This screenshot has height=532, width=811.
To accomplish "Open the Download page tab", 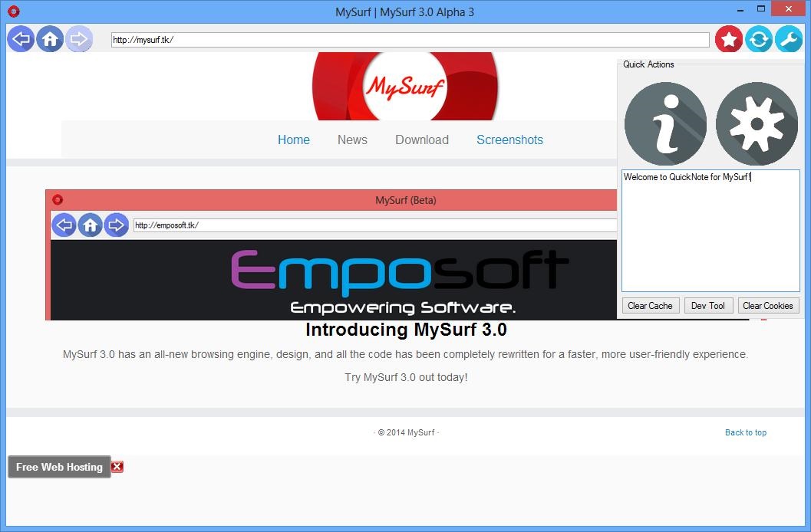I will pyautogui.click(x=422, y=140).
